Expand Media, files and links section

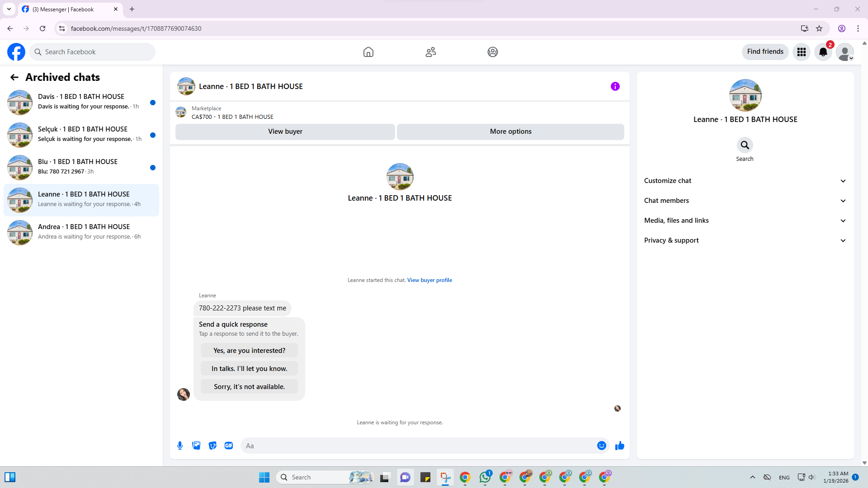pos(745,221)
